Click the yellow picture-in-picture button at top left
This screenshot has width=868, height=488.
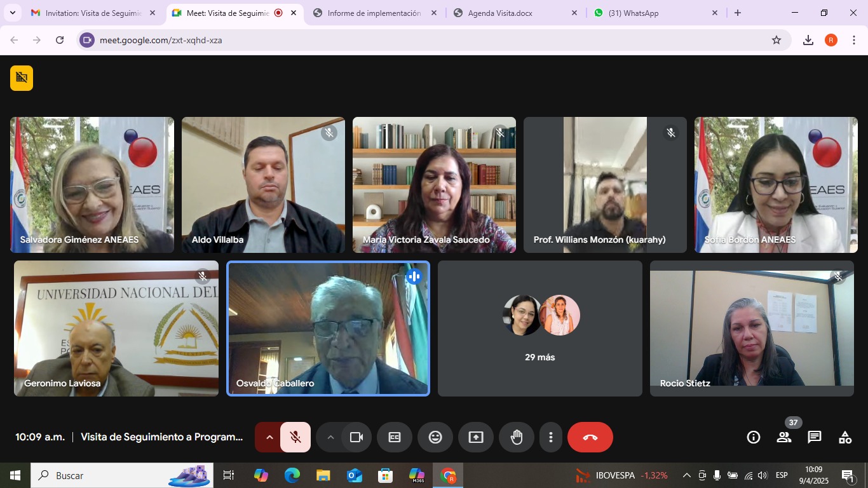click(x=22, y=78)
